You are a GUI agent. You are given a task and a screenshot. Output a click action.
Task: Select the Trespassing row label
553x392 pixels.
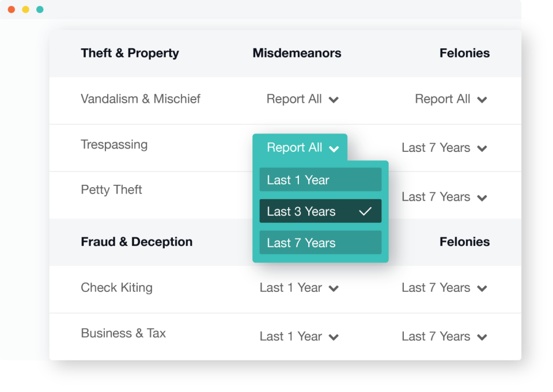point(114,144)
